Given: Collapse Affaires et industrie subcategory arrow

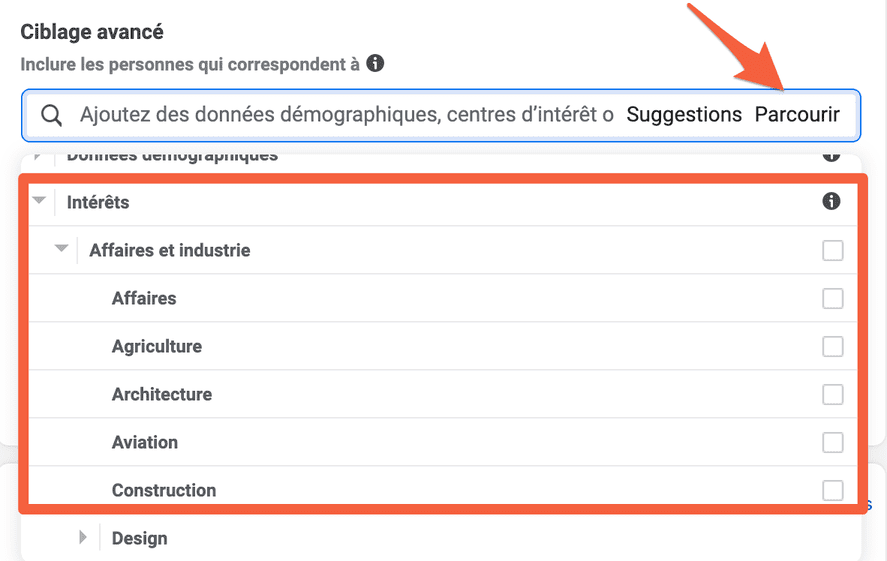Looking at the screenshot, I should tap(62, 248).
